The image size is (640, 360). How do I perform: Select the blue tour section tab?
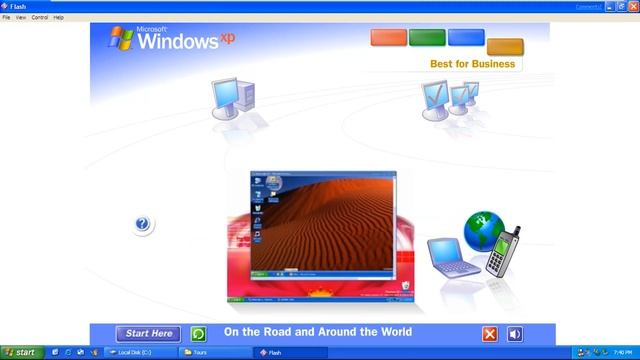(x=466, y=37)
